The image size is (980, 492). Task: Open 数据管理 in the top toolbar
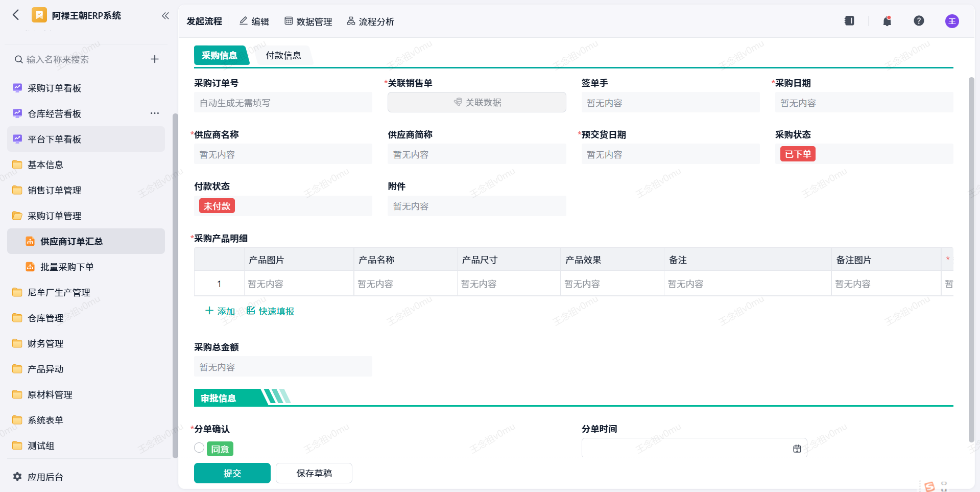pos(308,21)
